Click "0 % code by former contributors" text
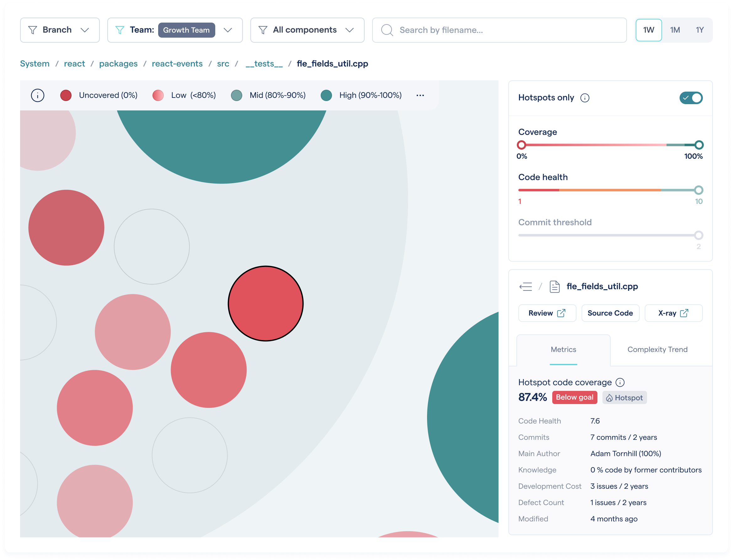 [x=646, y=470]
